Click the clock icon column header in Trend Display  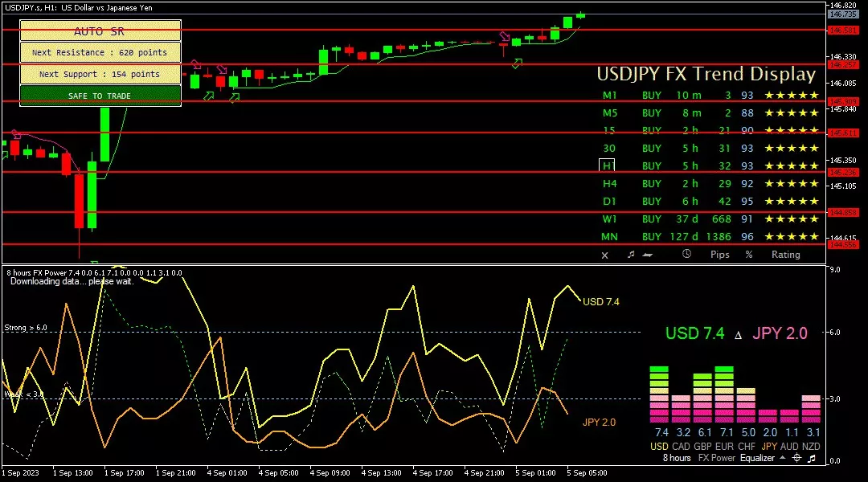(686, 253)
